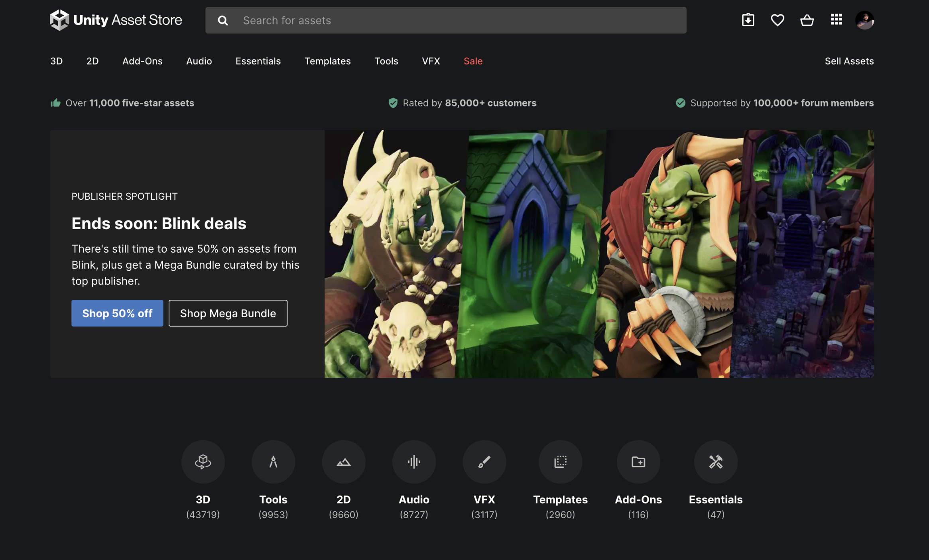Open the user profile dropdown
This screenshot has width=929, height=560.
click(865, 19)
